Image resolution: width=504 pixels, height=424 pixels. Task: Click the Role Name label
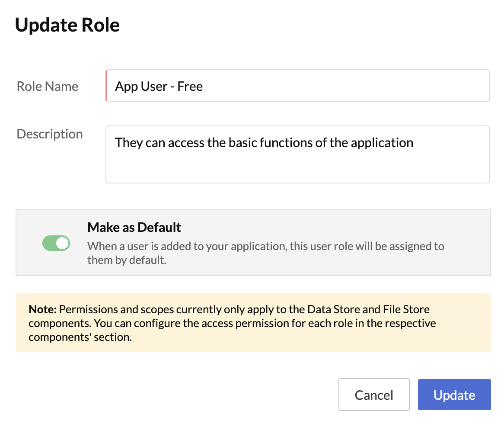pyautogui.click(x=47, y=86)
